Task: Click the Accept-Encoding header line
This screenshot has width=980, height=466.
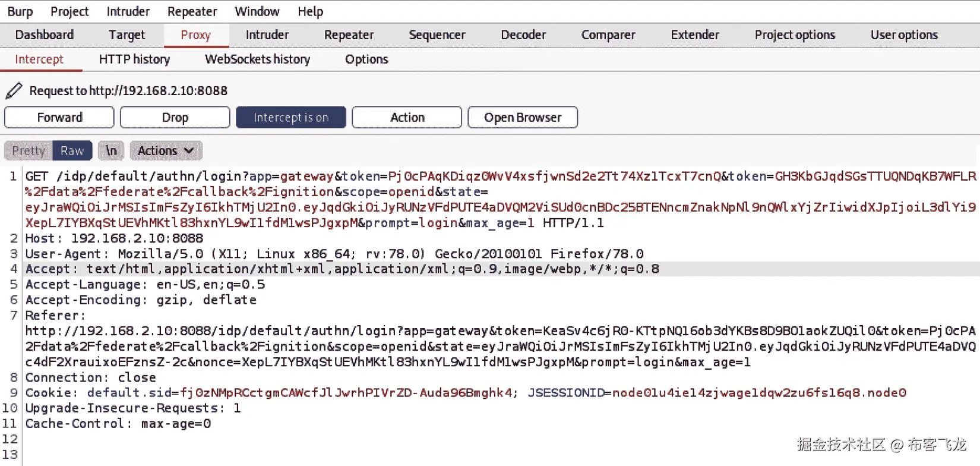Action: (141, 300)
